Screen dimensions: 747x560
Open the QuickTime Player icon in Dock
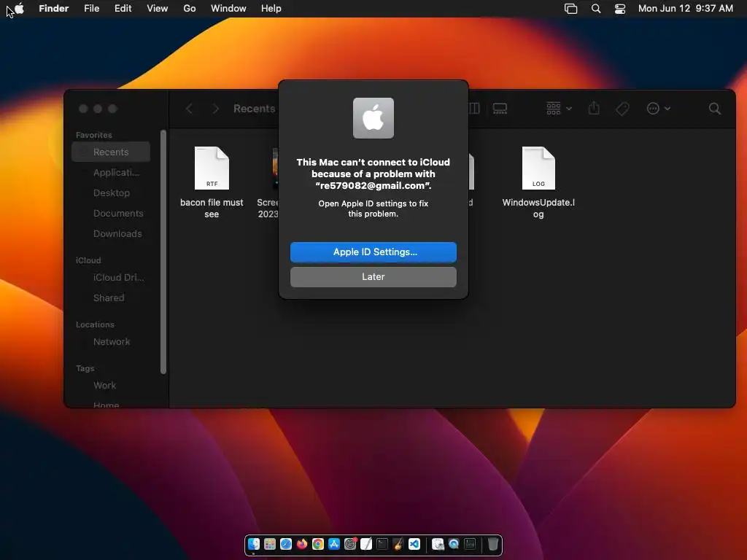pyautogui.click(x=454, y=544)
